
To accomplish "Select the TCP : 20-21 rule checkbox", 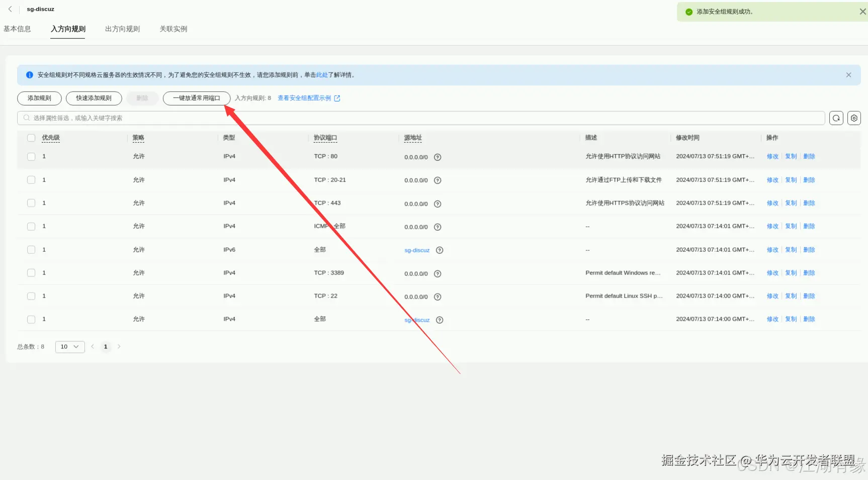I will 31,180.
